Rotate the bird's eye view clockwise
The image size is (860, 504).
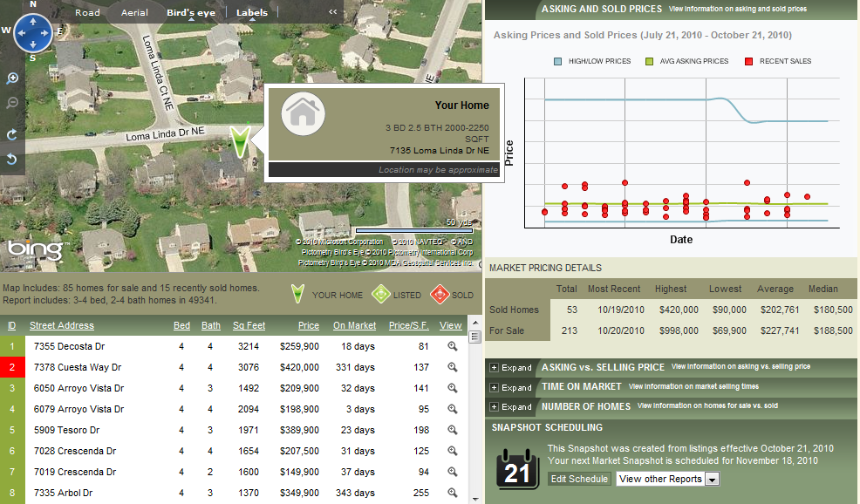click(x=11, y=134)
